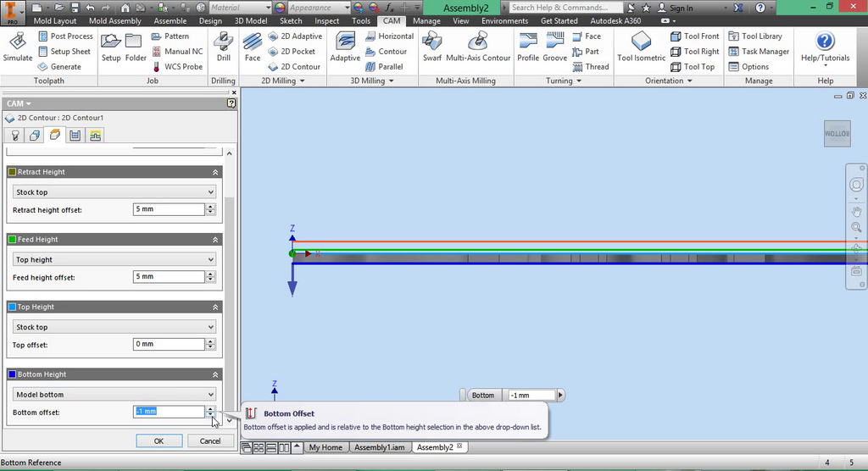Screen dimensions: 868x471
Task: Select the Face milling operation
Action: click(253, 47)
